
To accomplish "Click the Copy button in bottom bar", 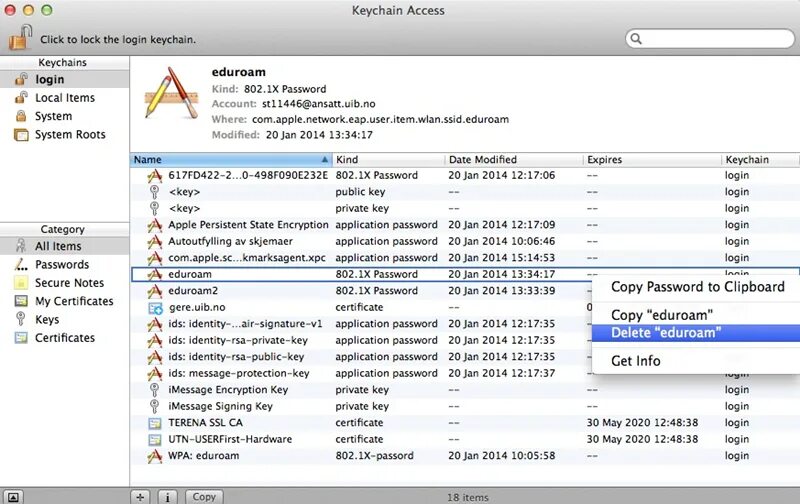I will point(204,497).
